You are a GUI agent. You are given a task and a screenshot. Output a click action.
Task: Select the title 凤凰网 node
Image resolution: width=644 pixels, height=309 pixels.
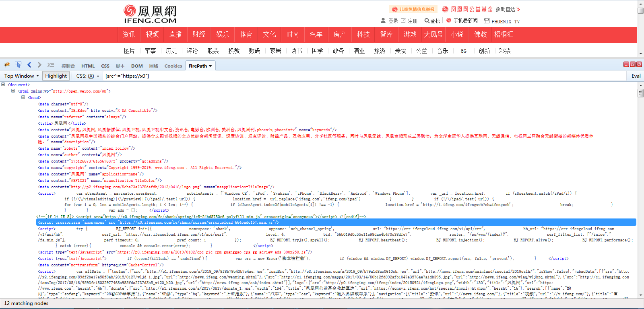point(62,123)
